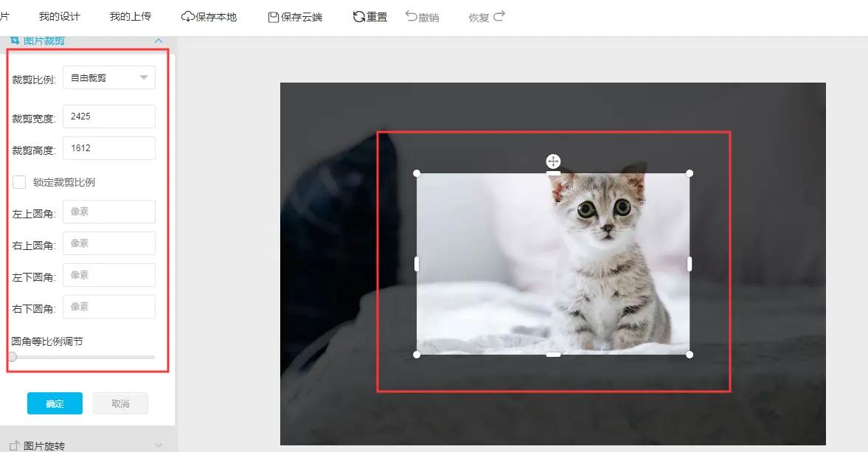The width and height of the screenshot is (868, 452).
Task: Open the 我的上传 tab
Action: coord(130,17)
